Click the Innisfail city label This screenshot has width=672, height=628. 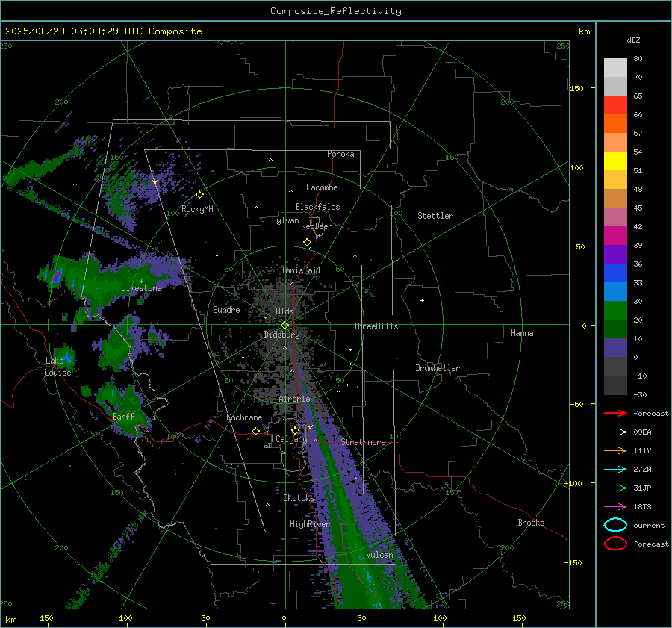(301, 270)
